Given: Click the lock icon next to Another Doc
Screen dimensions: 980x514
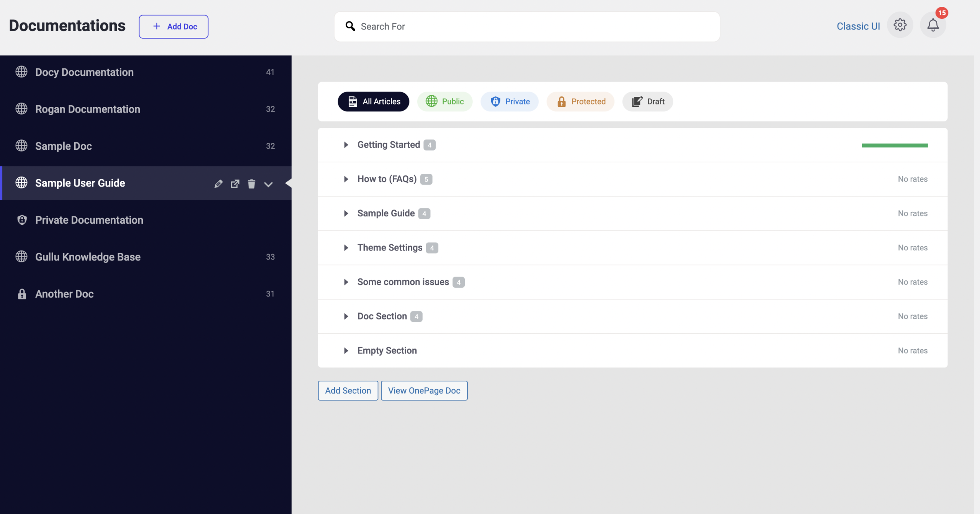Looking at the screenshot, I should click(x=21, y=294).
